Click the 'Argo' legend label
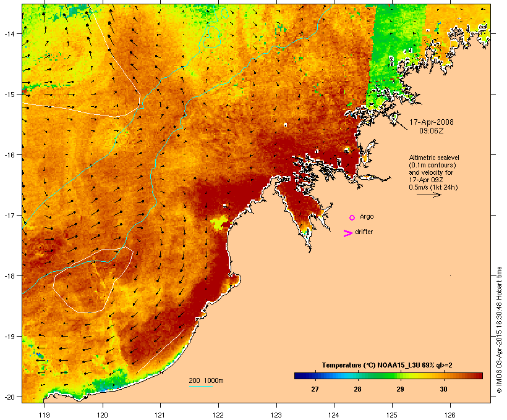The height and width of the screenshot is (420, 507). tap(367, 216)
